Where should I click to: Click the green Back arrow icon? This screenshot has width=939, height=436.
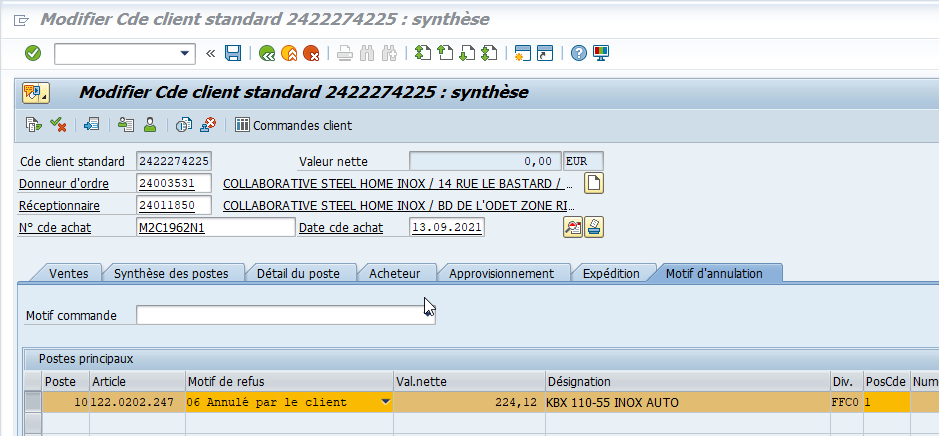266,53
